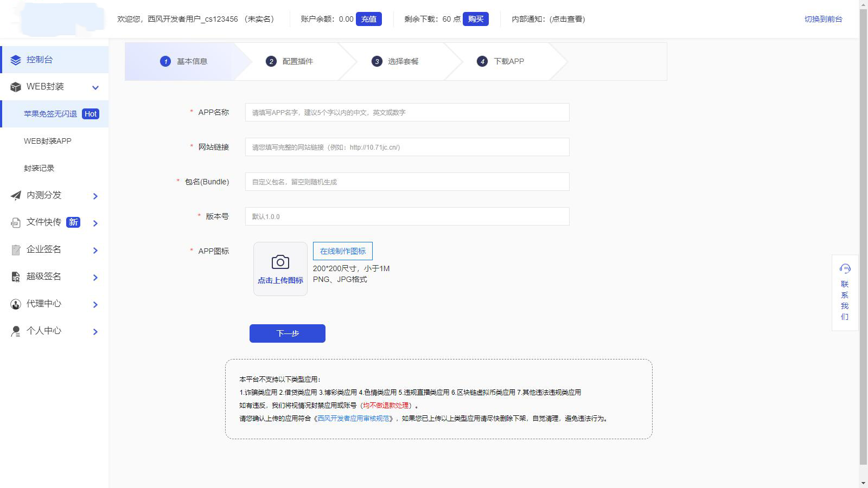Expand the 企业签名 submenu chevron
Screen dimensions: 868x488
point(95,250)
